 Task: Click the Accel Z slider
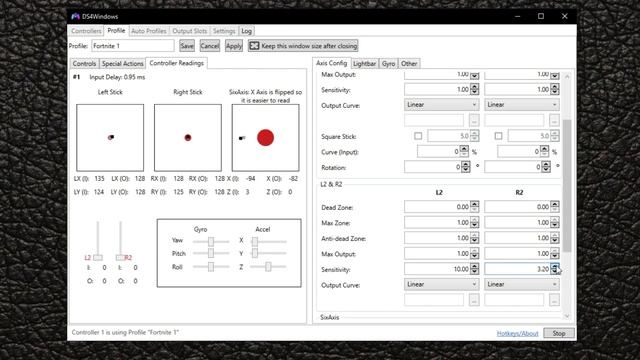click(x=268, y=267)
